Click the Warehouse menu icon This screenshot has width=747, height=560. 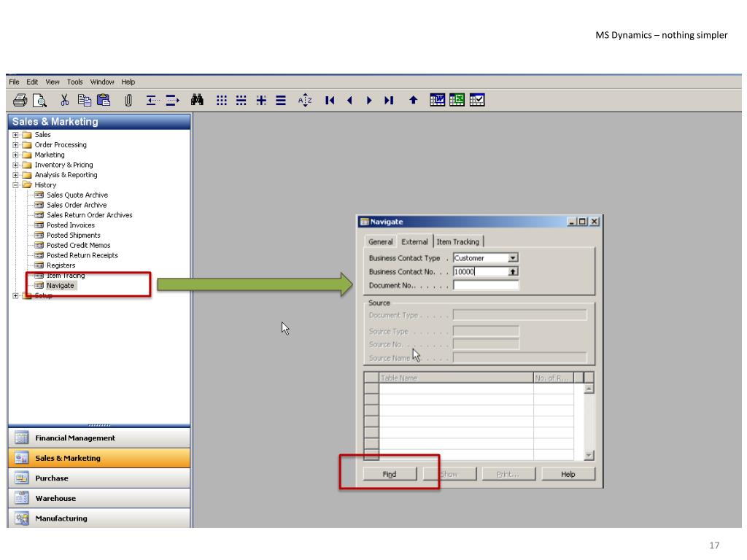click(21, 497)
